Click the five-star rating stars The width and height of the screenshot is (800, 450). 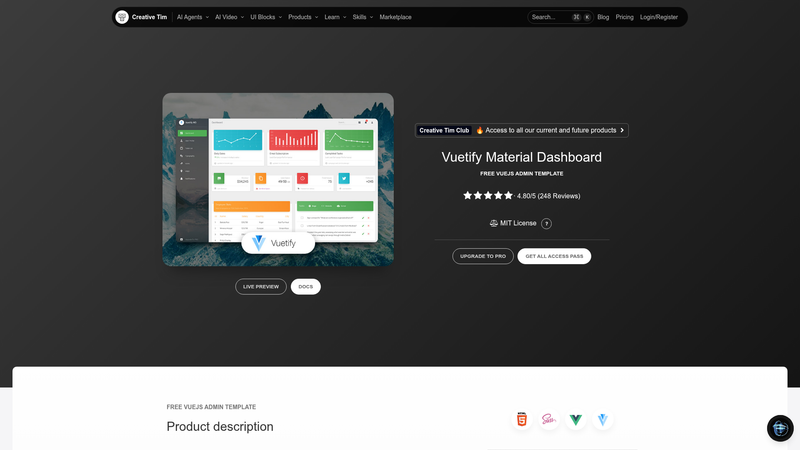[x=488, y=195]
